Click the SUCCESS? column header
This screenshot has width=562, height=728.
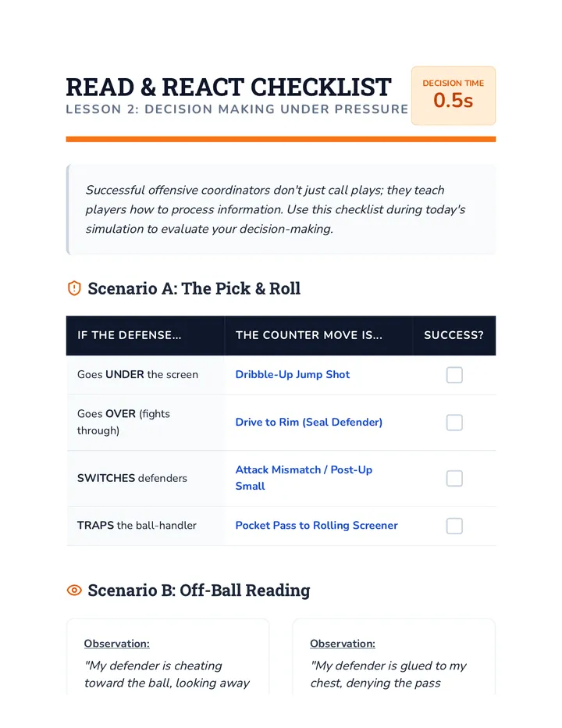click(x=454, y=335)
